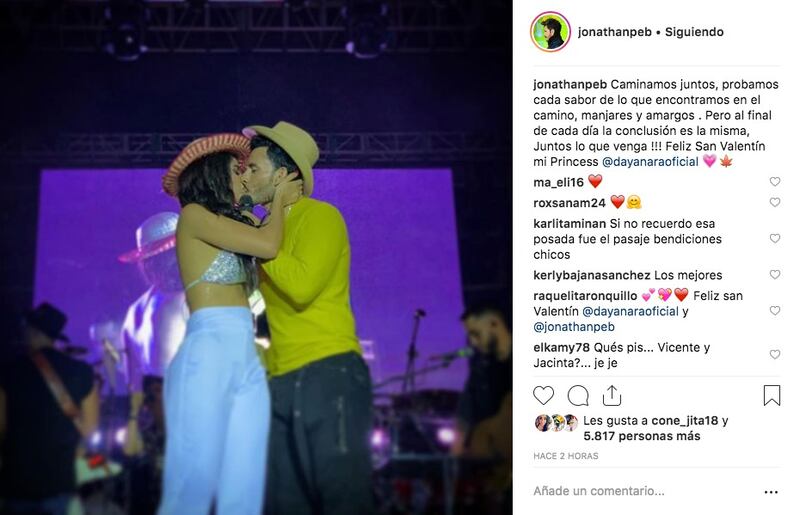
Task: Click the concert kiss photo
Action: (256, 257)
